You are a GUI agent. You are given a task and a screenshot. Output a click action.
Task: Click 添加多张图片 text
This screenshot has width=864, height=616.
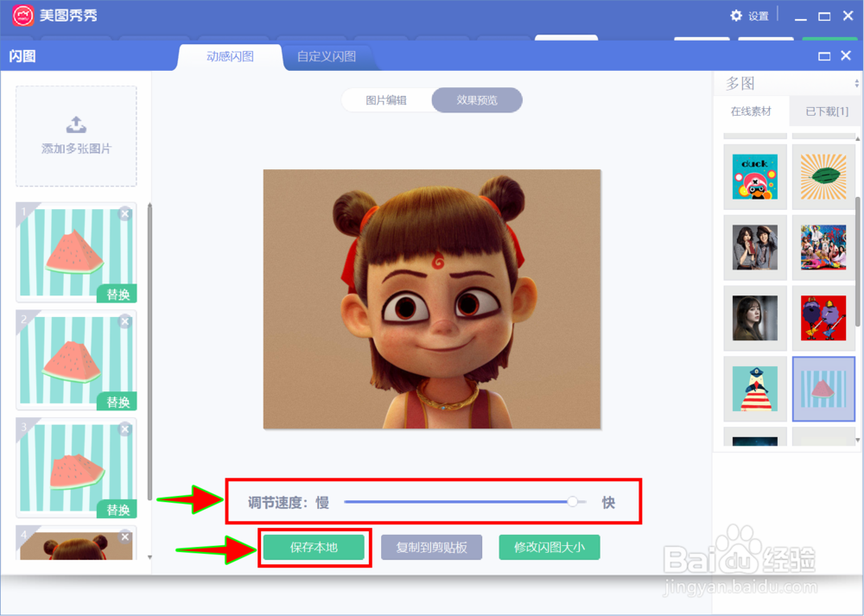coord(76,149)
